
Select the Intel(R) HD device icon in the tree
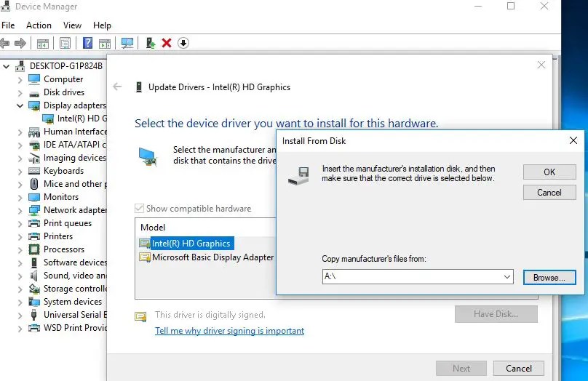tap(48, 119)
